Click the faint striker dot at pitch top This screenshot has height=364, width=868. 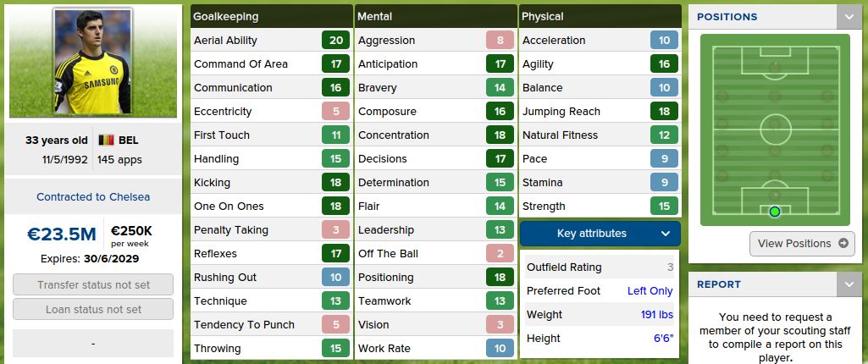pos(774,68)
